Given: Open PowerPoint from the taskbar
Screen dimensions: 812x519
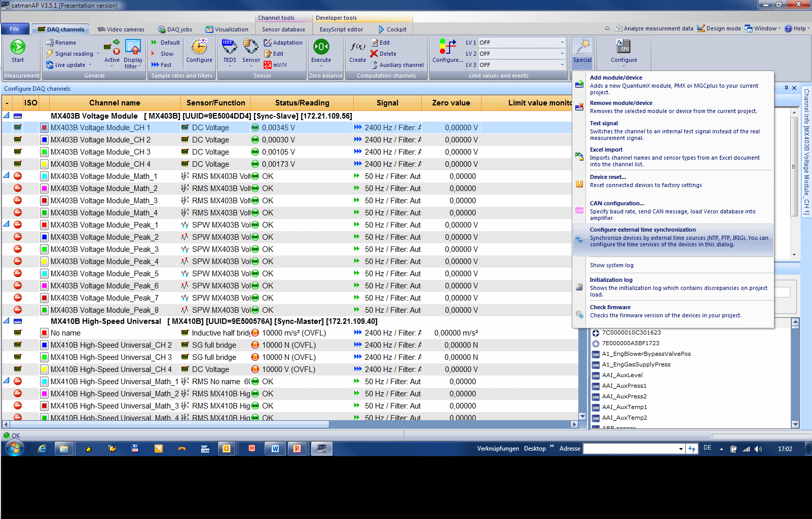Looking at the screenshot, I should click(x=297, y=449).
